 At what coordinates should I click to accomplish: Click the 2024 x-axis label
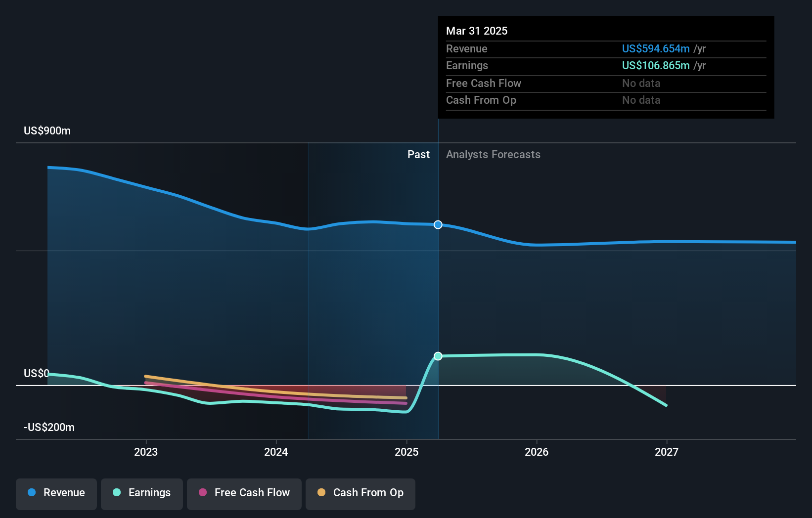tap(276, 452)
